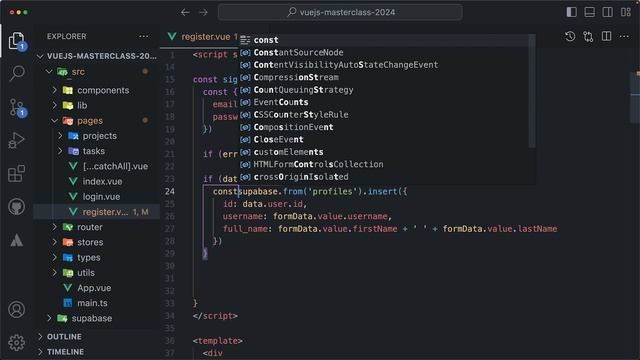
Task: Open App.vue file
Action: point(97,288)
